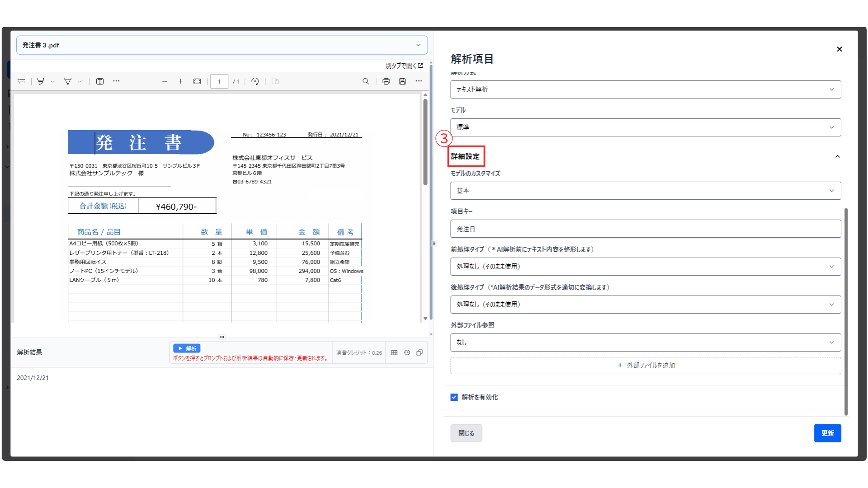Image resolution: width=868 pixels, height=488 pixels.
Task: Open PDF search with the magnifier
Action: click(366, 81)
